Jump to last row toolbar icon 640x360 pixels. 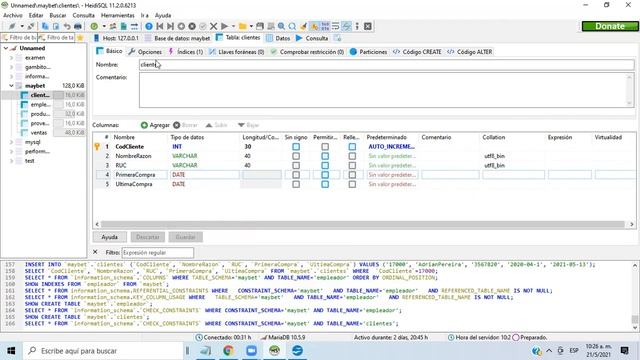coord(171,27)
